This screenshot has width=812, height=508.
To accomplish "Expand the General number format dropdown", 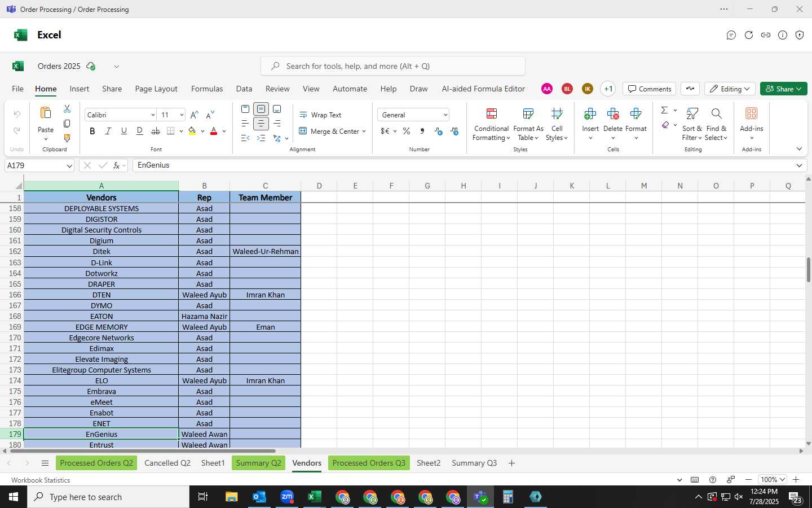I will click(x=445, y=115).
